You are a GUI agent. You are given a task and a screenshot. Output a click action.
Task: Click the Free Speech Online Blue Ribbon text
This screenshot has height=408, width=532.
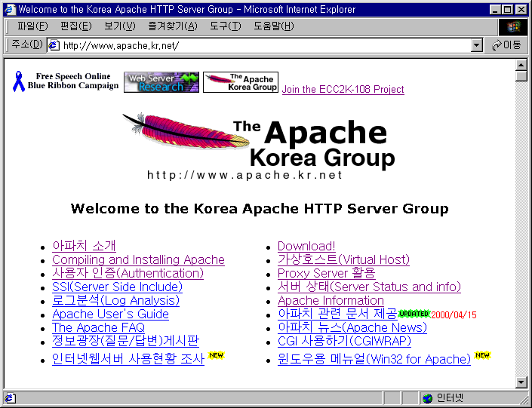(x=73, y=81)
